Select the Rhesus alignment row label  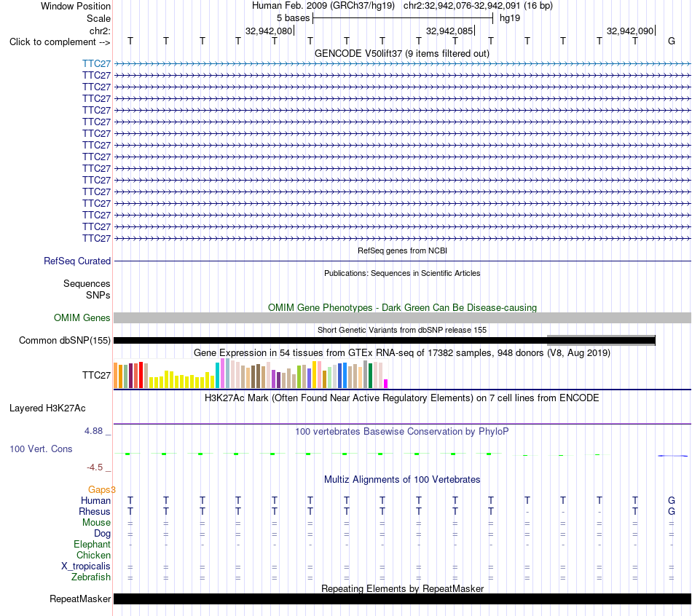[95, 511]
